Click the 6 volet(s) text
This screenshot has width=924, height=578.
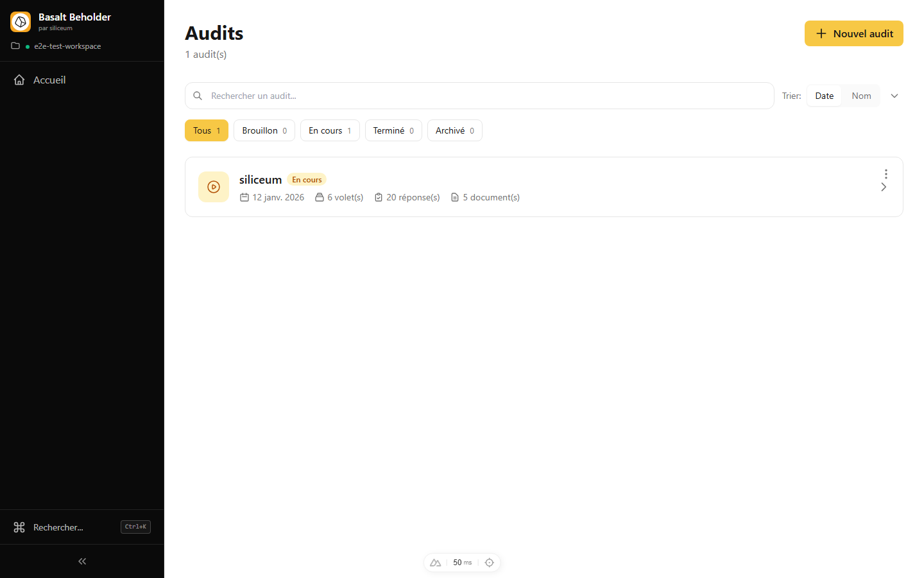tap(345, 197)
